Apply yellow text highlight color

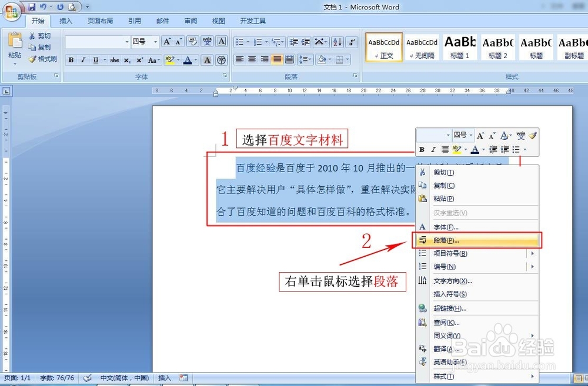coord(169,60)
